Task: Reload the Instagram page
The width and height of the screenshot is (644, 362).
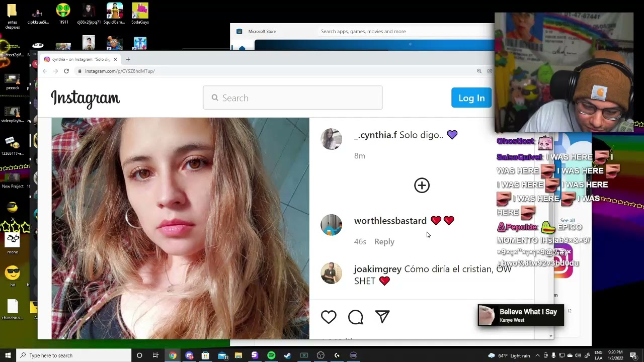Action: 66,71
